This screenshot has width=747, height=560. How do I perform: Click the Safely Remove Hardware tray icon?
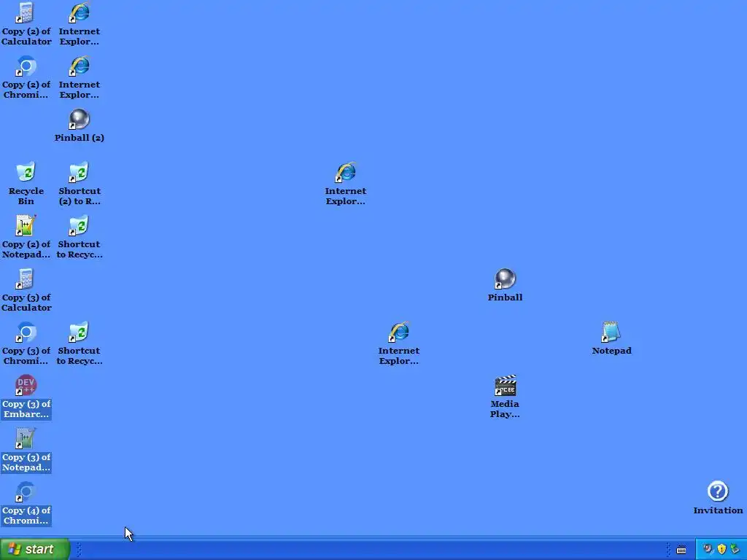pyautogui.click(x=735, y=550)
